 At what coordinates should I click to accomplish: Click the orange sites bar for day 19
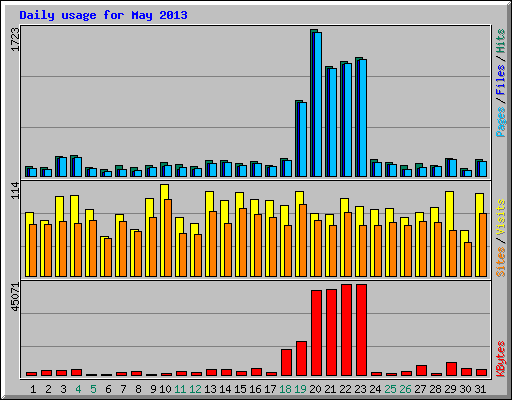(x=303, y=240)
